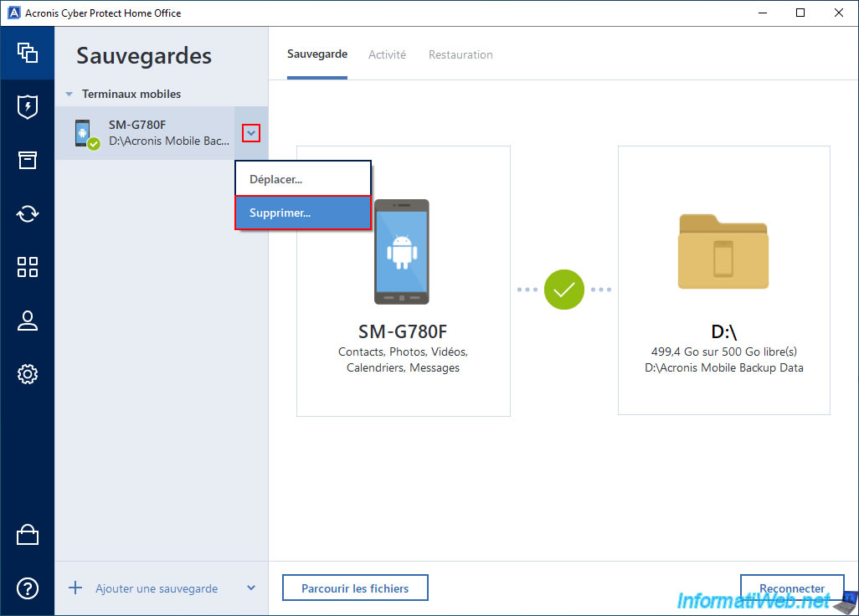Click the Sauvegardes panel heading
Screen dimensions: 859x616
[144, 56]
